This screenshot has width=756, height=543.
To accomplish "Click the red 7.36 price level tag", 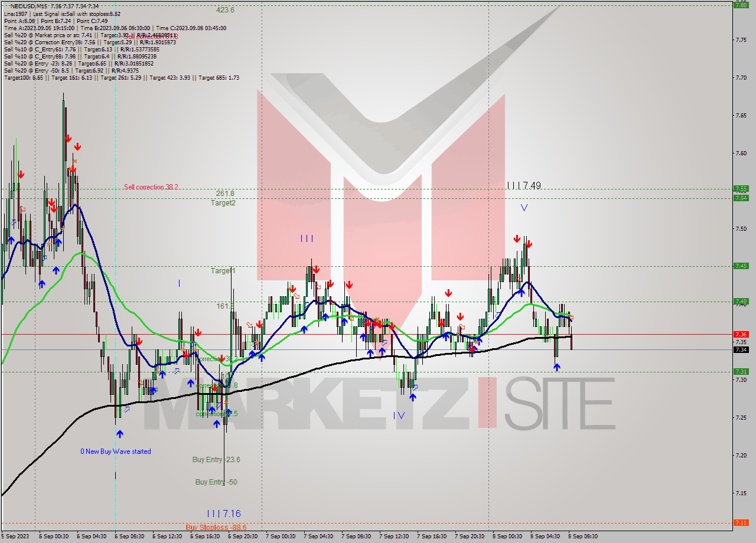I will pyautogui.click(x=741, y=334).
